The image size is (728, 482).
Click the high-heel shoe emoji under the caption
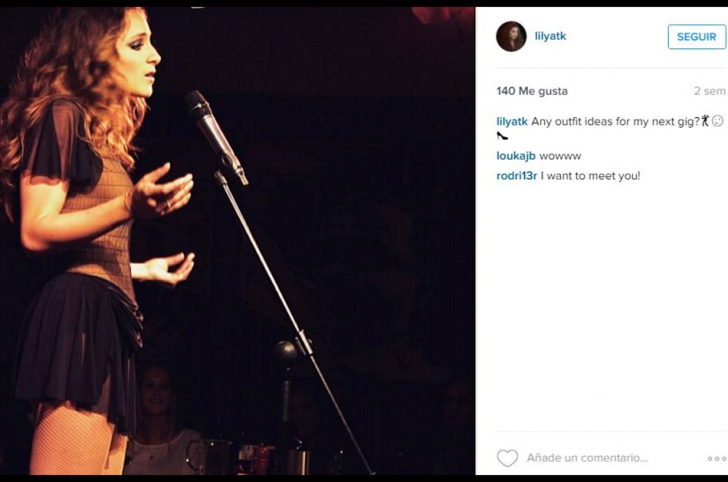502,136
